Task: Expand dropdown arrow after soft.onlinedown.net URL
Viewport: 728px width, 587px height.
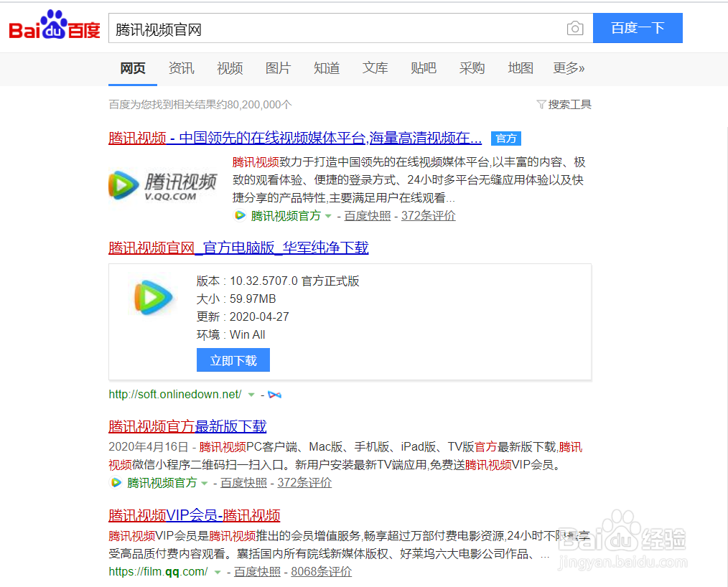Action: (251, 395)
